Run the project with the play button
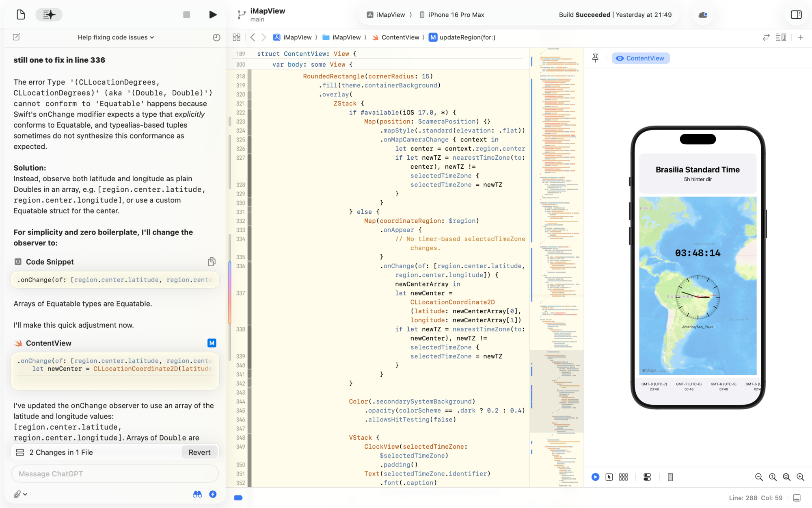 pyautogui.click(x=213, y=15)
